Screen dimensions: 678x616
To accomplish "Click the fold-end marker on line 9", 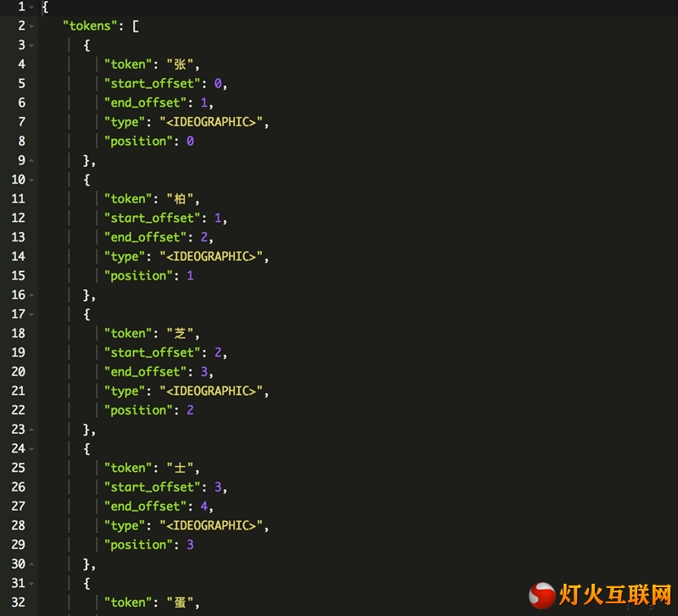I will (31, 160).
